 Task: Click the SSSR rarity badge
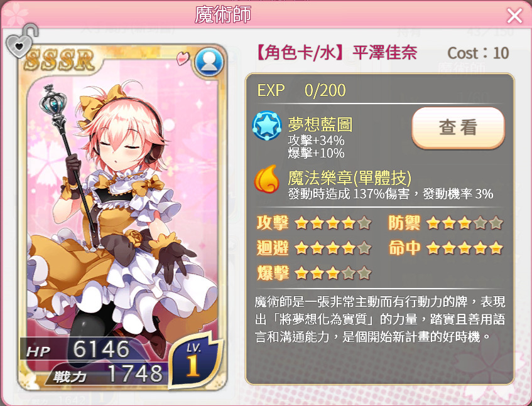[59, 60]
